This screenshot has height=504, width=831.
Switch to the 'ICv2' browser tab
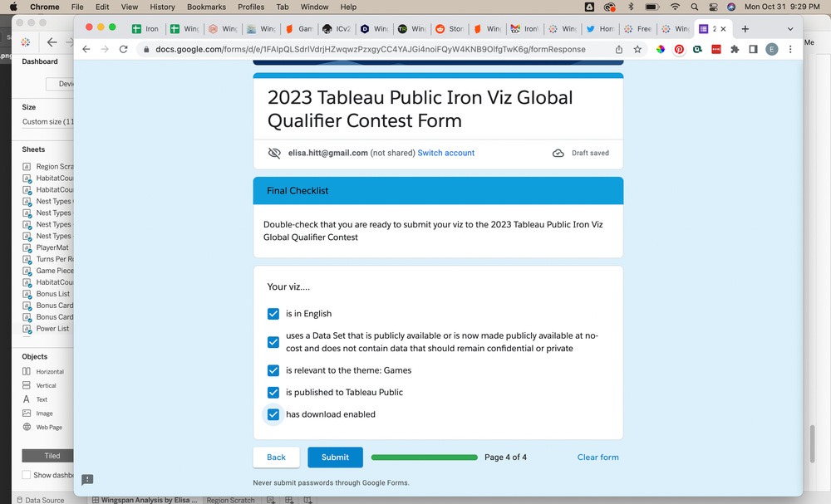coord(338,28)
